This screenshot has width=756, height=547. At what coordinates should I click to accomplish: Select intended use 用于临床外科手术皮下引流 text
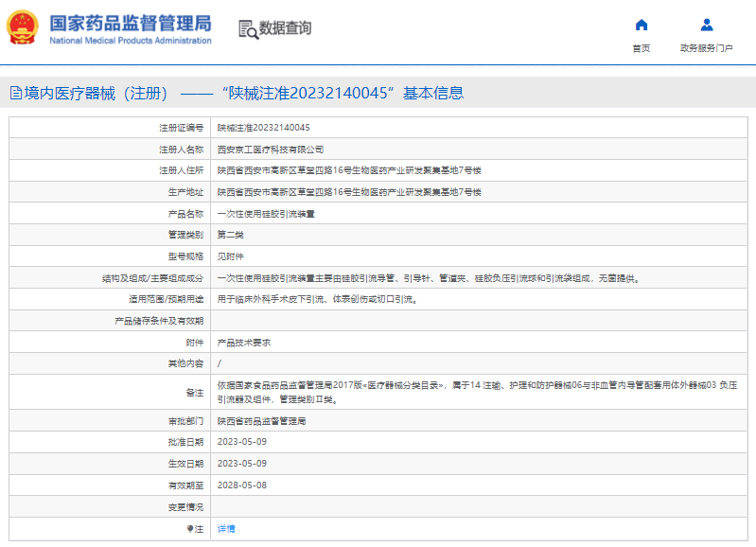pos(317,300)
